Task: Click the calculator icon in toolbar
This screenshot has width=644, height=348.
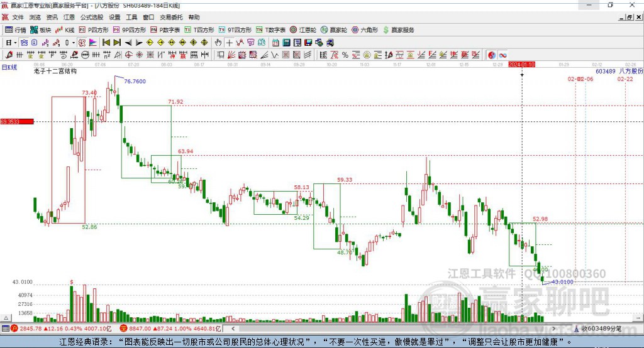Action: [x=286, y=43]
